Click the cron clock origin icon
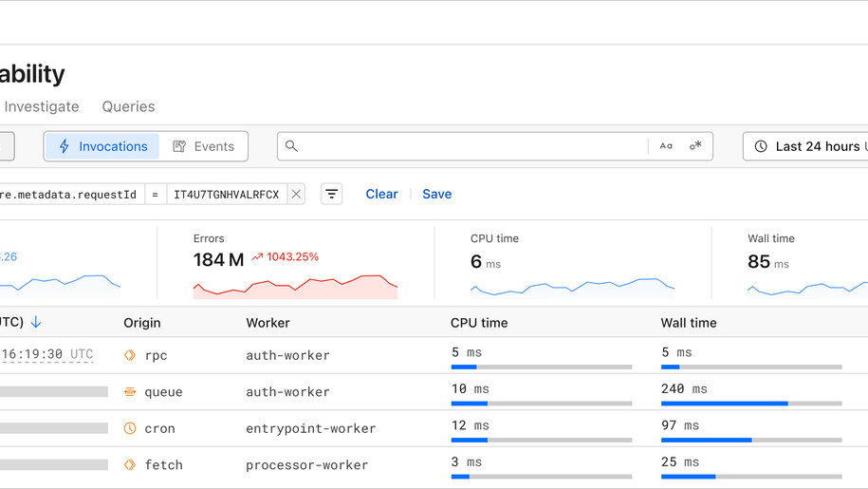 coord(130,428)
